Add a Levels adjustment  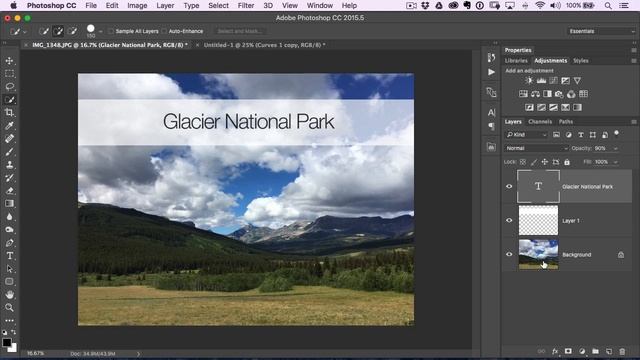[541, 81]
